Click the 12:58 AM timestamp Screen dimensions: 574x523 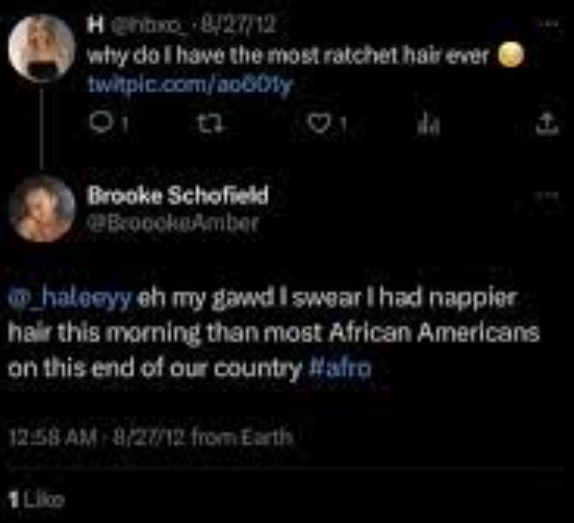pyautogui.click(x=53, y=437)
